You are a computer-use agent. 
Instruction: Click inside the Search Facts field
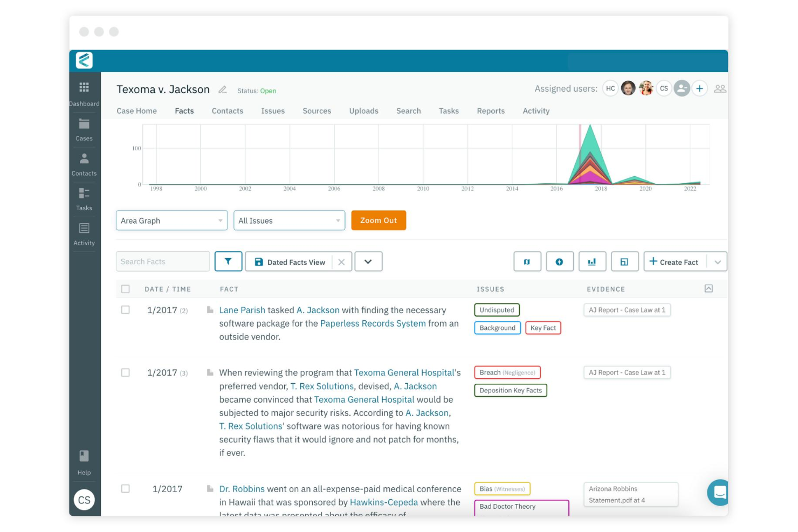point(162,261)
